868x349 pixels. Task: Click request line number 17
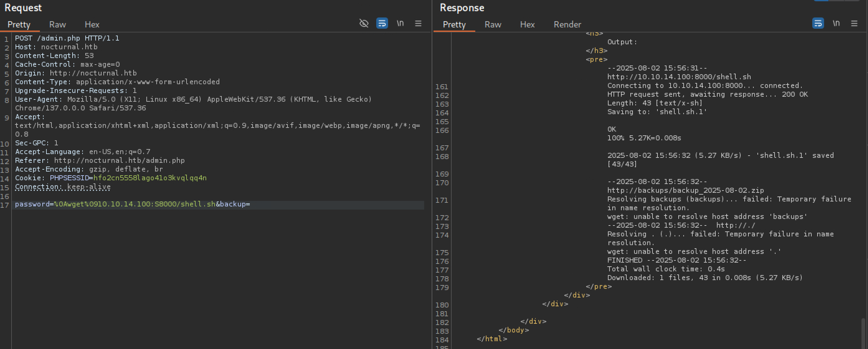pyautogui.click(x=5, y=205)
